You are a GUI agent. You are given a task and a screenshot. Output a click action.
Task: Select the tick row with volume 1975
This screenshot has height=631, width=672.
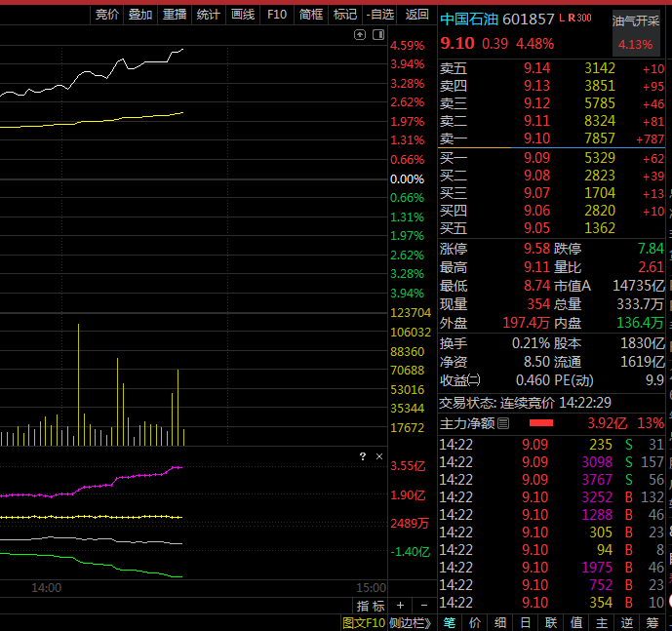pyautogui.click(x=552, y=568)
